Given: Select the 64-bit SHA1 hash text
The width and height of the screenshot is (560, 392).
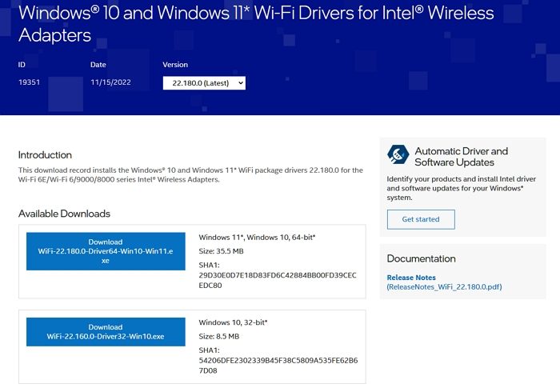Looking at the screenshot, I should click(x=277, y=280).
